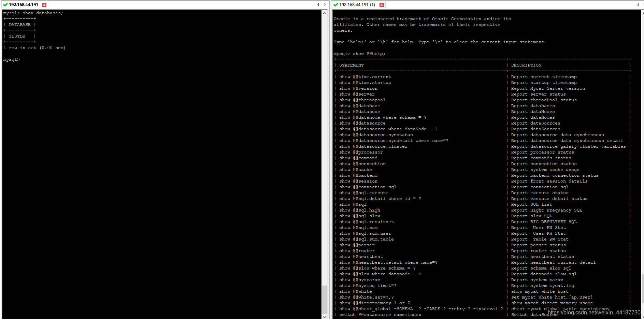
Task: Click 'show @@time.current' statement
Action: [x=365, y=77]
